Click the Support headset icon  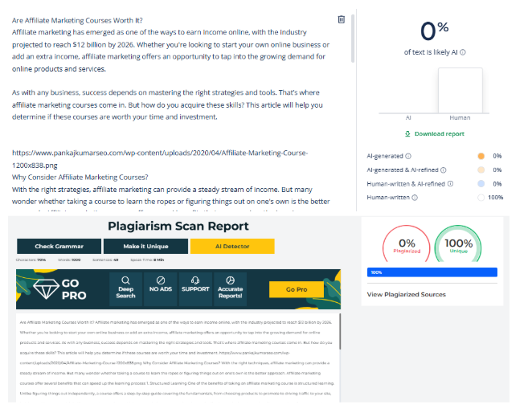tap(195, 280)
